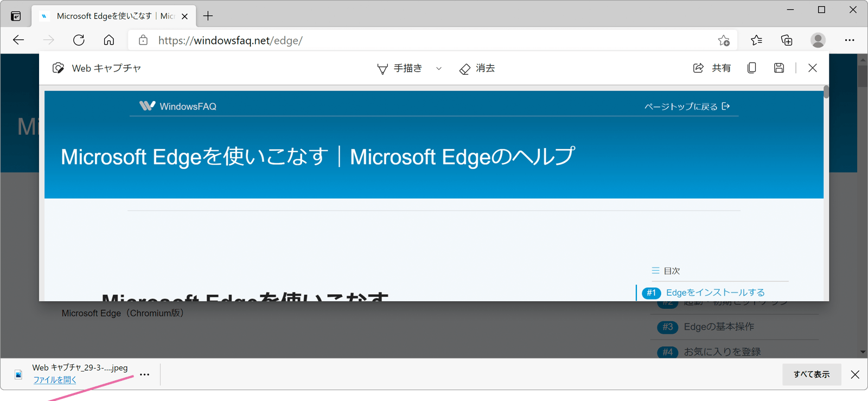
Task: Share the web capture with 共有
Action: point(712,68)
